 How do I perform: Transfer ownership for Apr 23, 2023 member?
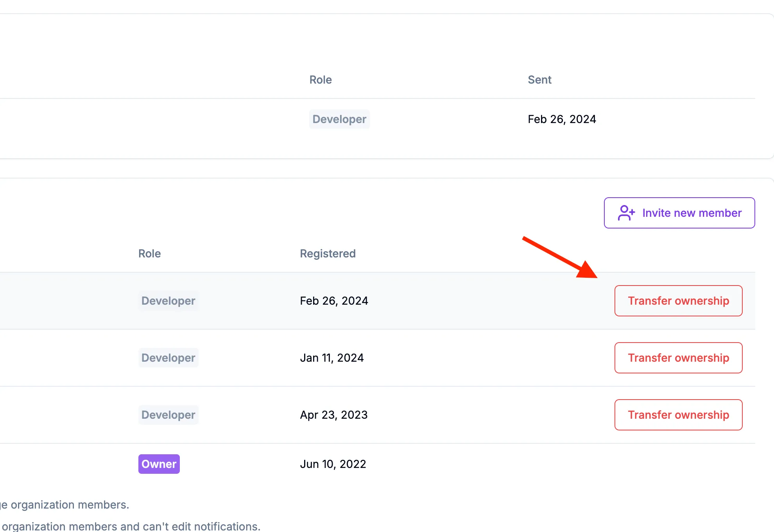click(678, 415)
